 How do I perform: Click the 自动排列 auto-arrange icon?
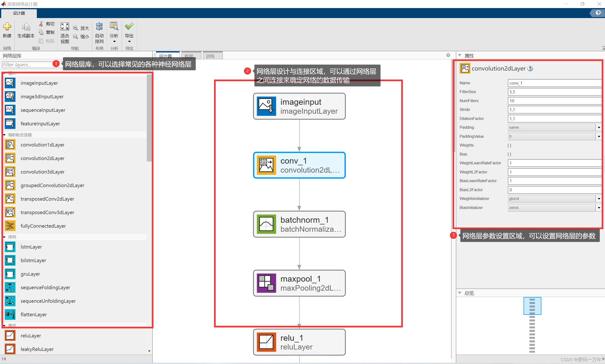click(x=99, y=27)
